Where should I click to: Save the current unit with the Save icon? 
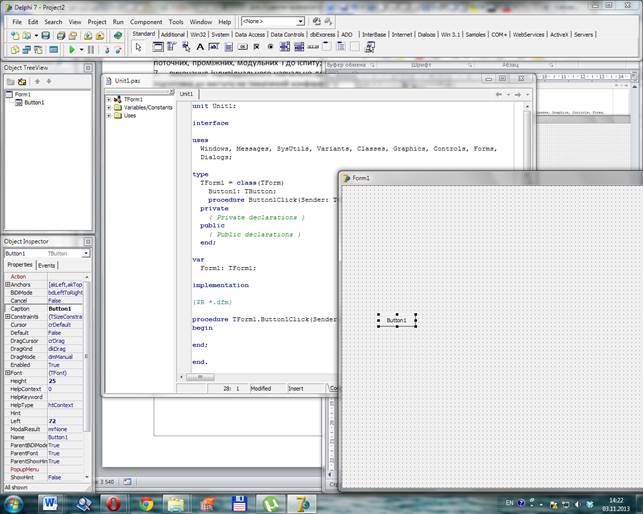[x=46, y=35]
